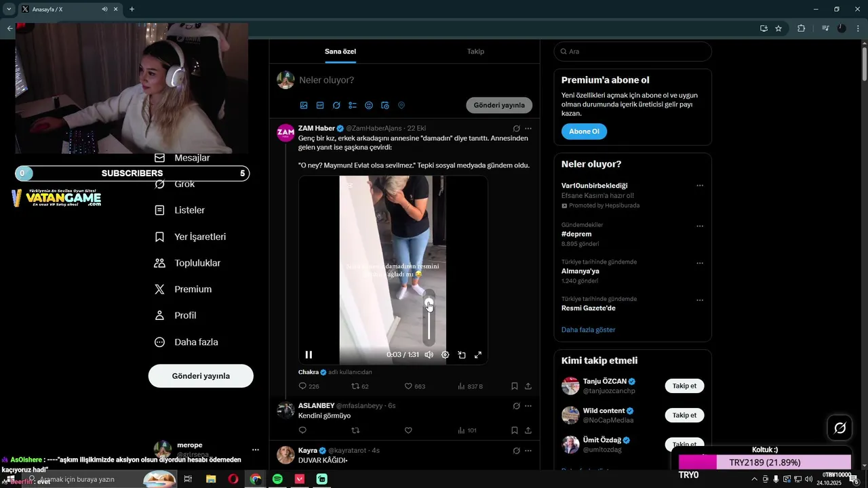Open account menu dots next to merope
868x488 pixels.
click(x=256, y=449)
